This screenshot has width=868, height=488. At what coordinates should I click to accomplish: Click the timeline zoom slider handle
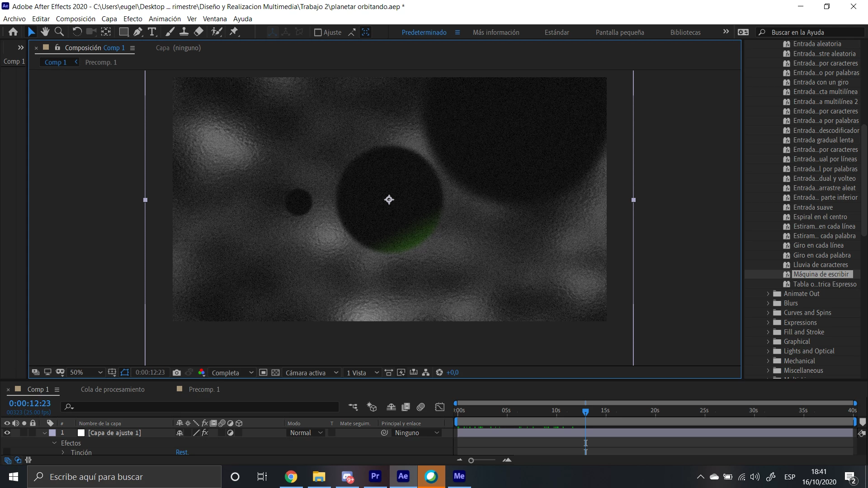[x=471, y=460]
